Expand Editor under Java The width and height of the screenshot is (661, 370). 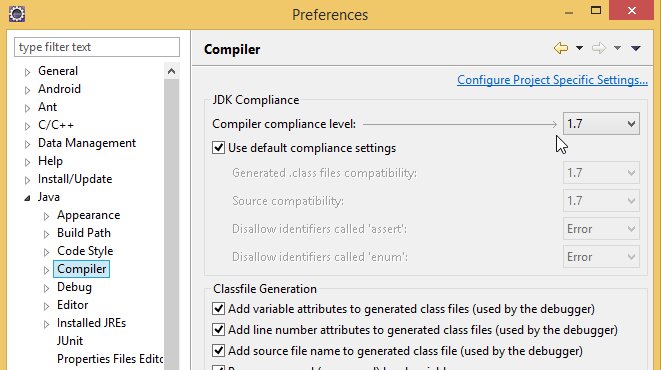click(46, 306)
